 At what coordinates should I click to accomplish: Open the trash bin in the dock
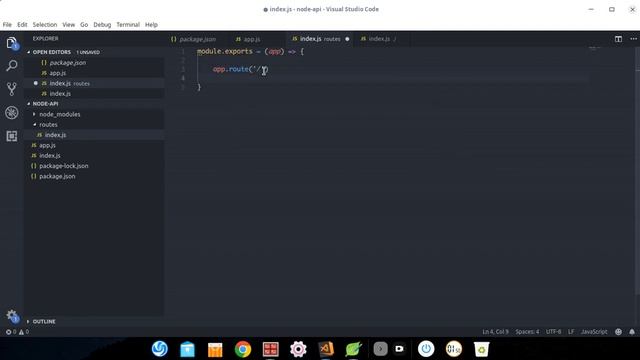pyautogui.click(x=481, y=349)
